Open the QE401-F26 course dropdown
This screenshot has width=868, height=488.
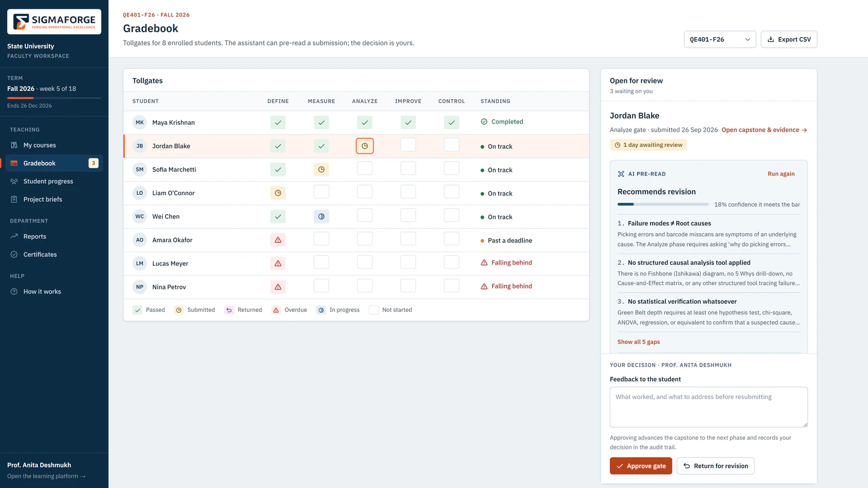click(x=720, y=40)
